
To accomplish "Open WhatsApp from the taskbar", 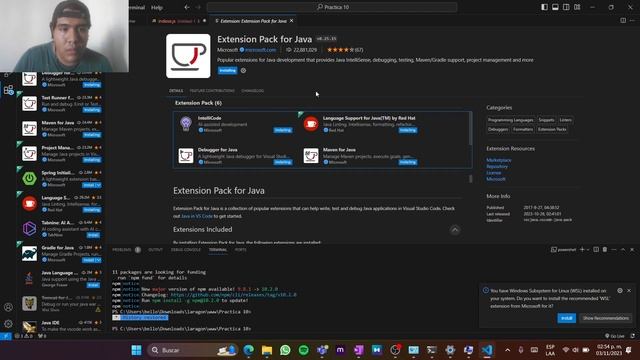I will [x=285, y=350].
